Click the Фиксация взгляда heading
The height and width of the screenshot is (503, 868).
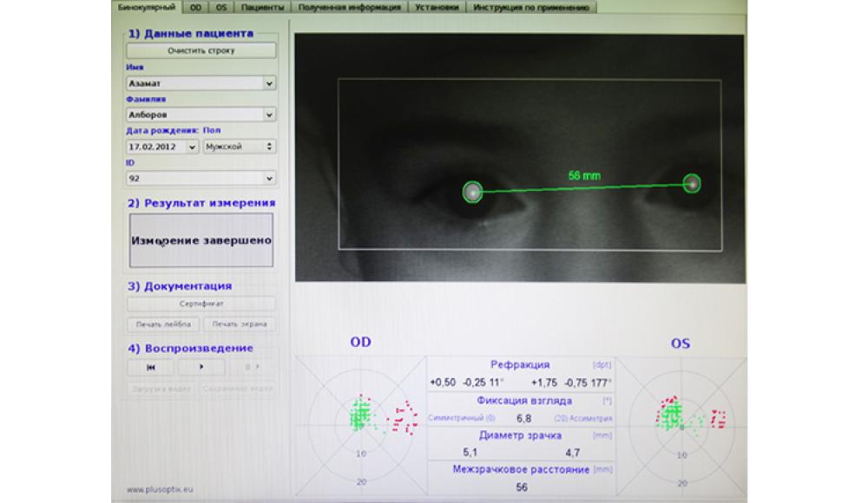coord(524,400)
